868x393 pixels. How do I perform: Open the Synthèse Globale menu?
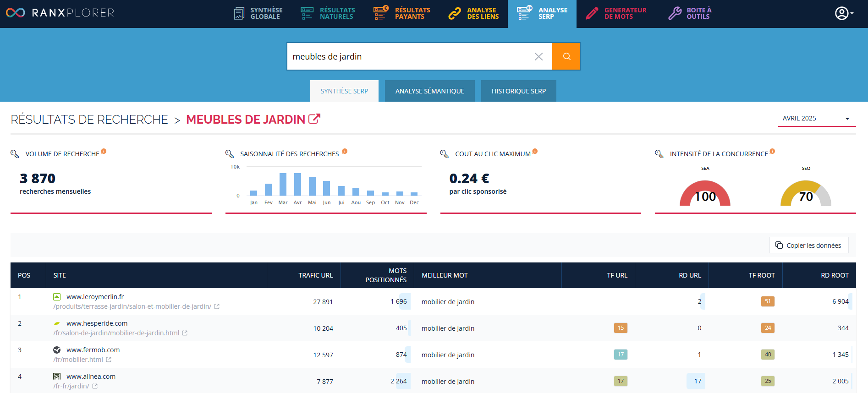(x=258, y=13)
